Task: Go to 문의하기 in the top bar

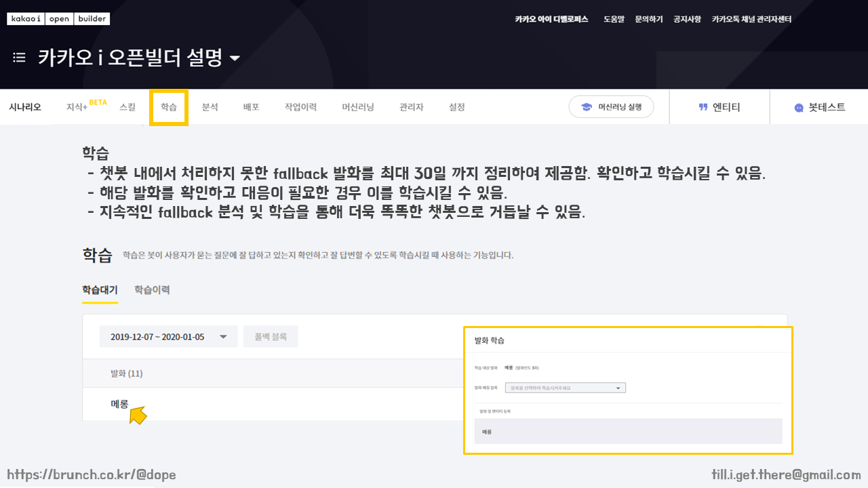Action: point(649,20)
